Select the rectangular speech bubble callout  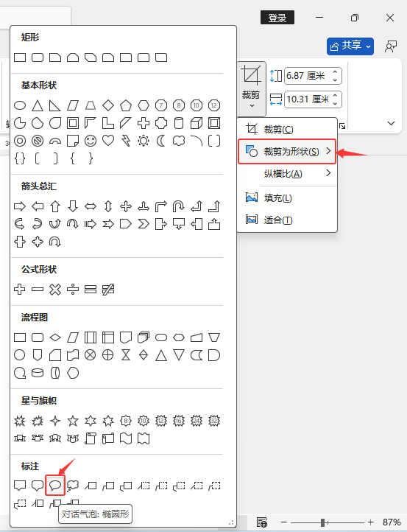pyautogui.click(x=20, y=486)
